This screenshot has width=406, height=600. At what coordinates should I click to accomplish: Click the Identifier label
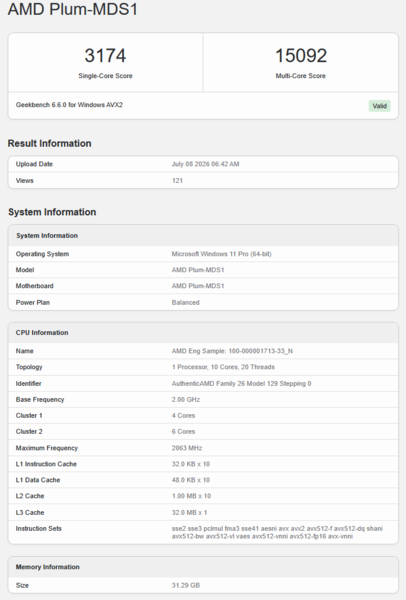click(x=28, y=384)
